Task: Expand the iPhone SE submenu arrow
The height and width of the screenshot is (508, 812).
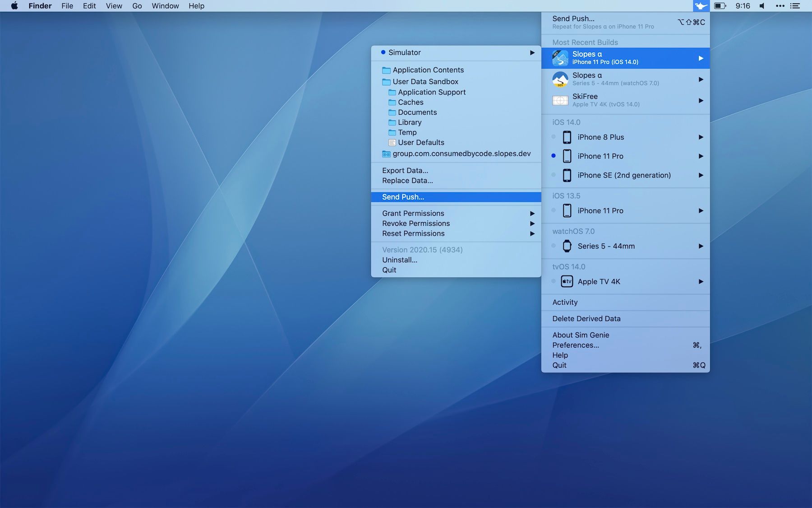Action: pyautogui.click(x=701, y=175)
